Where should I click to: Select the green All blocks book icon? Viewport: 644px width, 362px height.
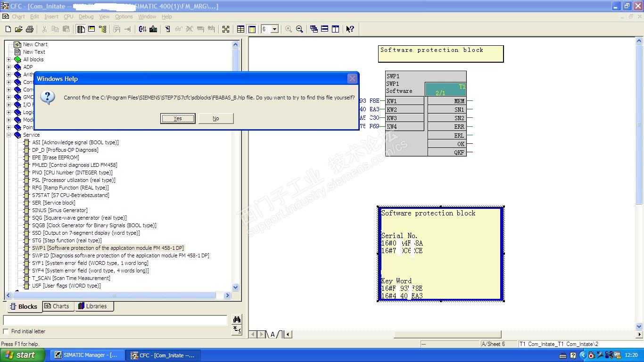17,59
